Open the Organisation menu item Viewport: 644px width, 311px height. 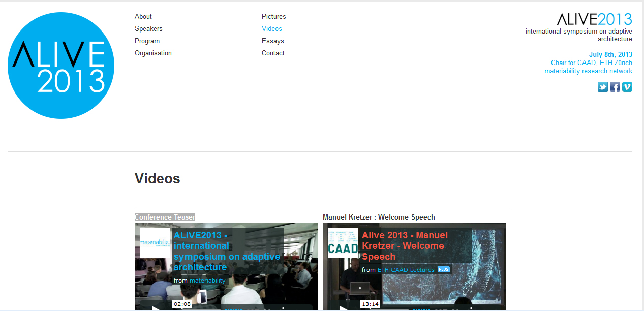(153, 53)
